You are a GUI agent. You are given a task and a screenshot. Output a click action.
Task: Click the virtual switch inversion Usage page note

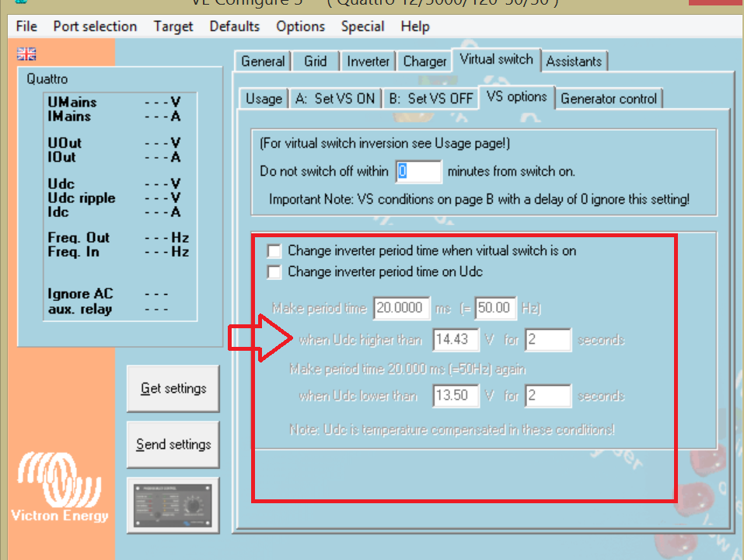click(x=385, y=143)
